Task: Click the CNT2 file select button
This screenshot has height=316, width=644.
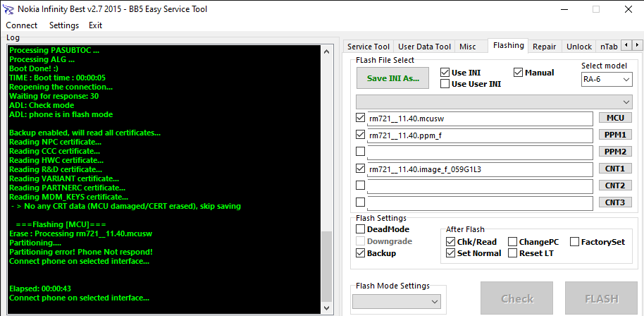Action: click(x=615, y=186)
